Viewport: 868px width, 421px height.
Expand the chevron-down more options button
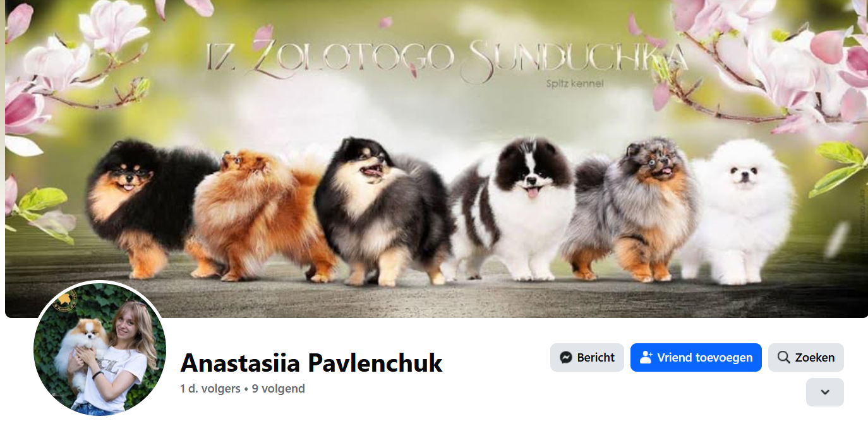pos(825,392)
